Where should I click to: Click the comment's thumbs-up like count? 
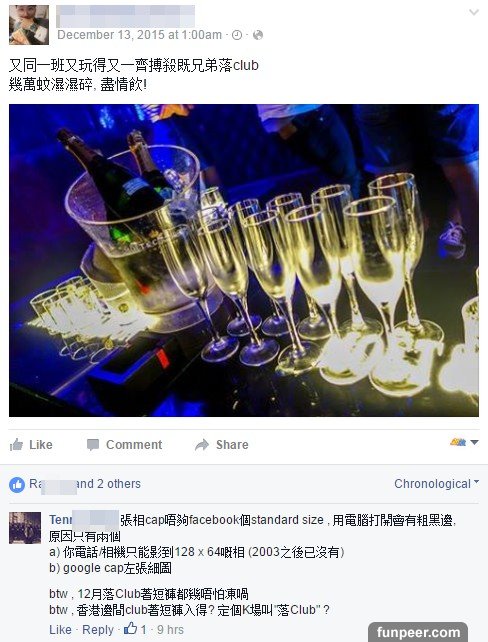coord(135,629)
